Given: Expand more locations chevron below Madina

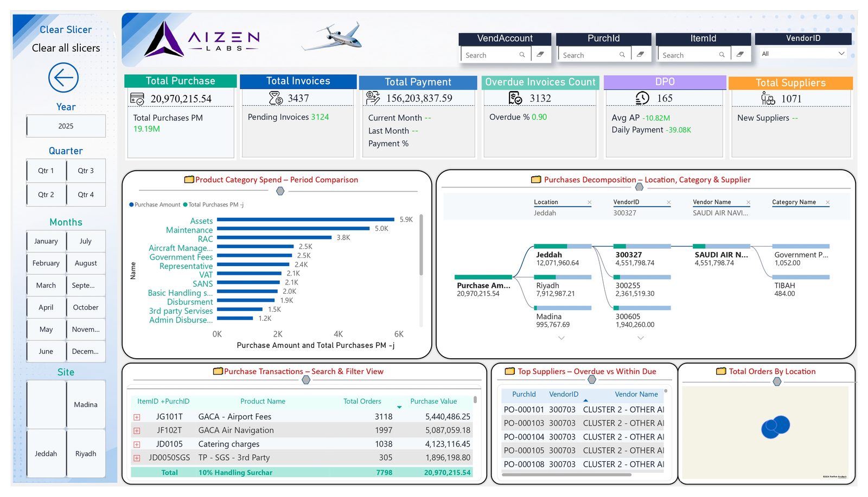Looking at the screenshot, I should pyautogui.click(x=561, y=338).
